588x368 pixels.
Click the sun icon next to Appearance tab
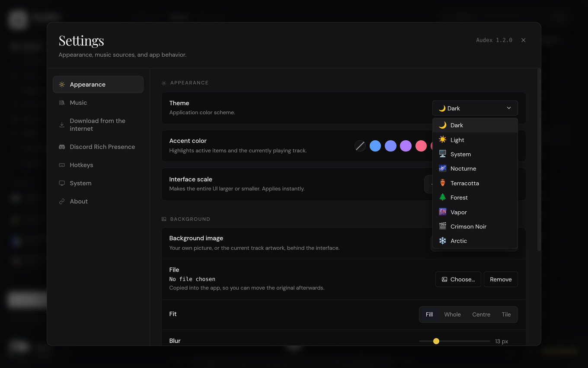(x=62, y=84)
